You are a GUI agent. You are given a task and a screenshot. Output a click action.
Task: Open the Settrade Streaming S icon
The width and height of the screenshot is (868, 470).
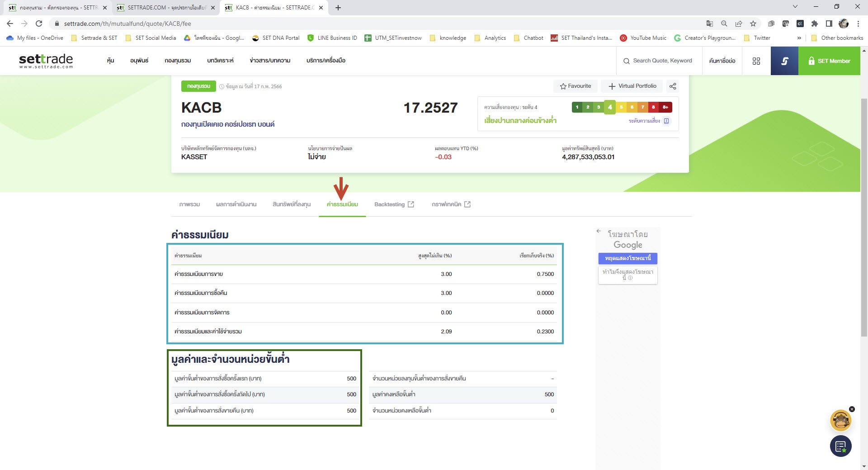(784, 61)
